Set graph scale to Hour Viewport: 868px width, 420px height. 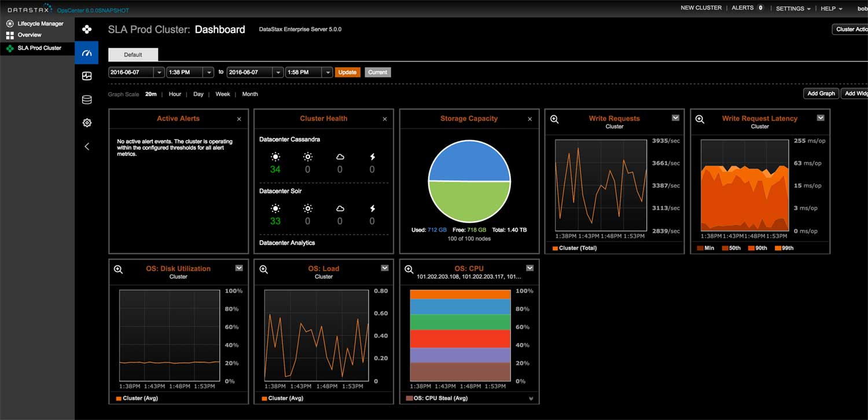click(175, 94)
